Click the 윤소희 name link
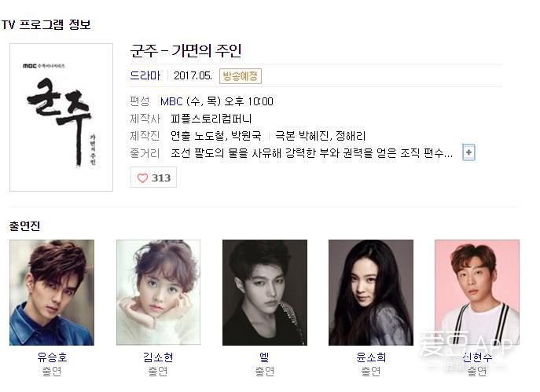540x392 pixels. 371,357
